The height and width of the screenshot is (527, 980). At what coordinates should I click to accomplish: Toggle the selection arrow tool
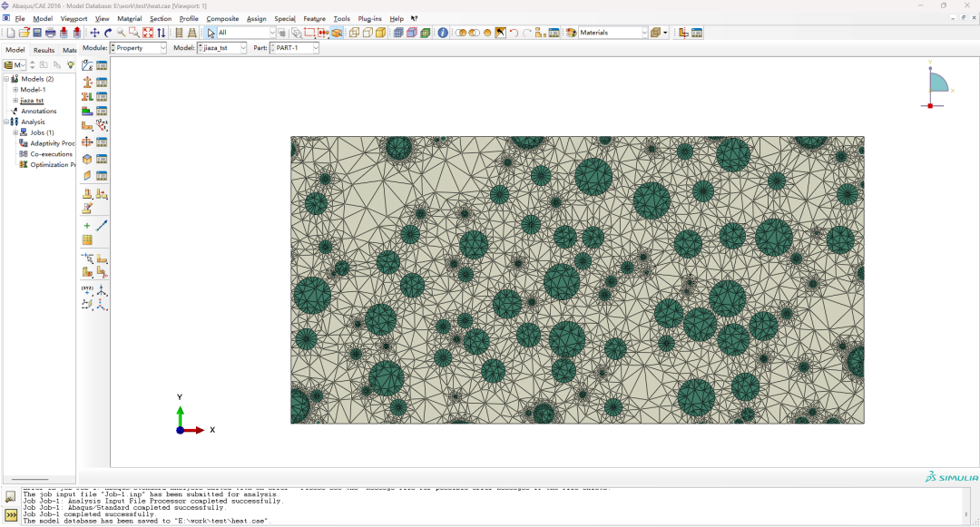(211, 33)
